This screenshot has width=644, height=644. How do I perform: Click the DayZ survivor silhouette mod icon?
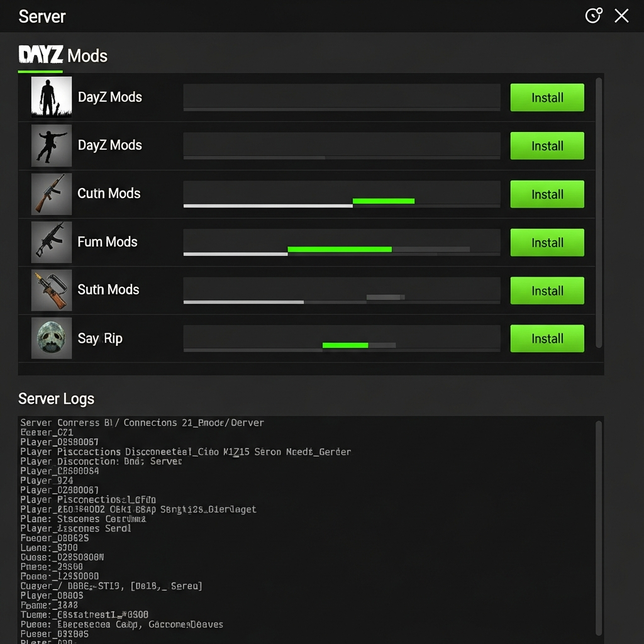pyautogui.click(x=51, y=97)
